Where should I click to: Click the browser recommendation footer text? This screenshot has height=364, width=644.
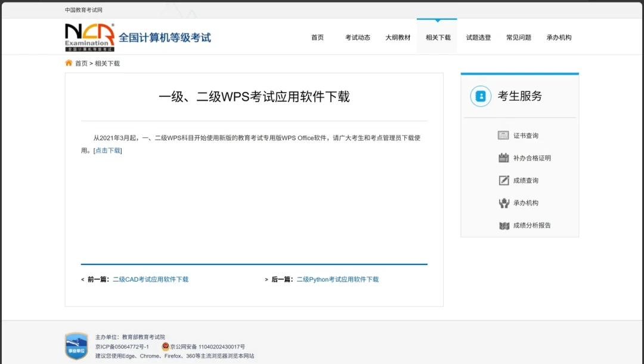175,356
